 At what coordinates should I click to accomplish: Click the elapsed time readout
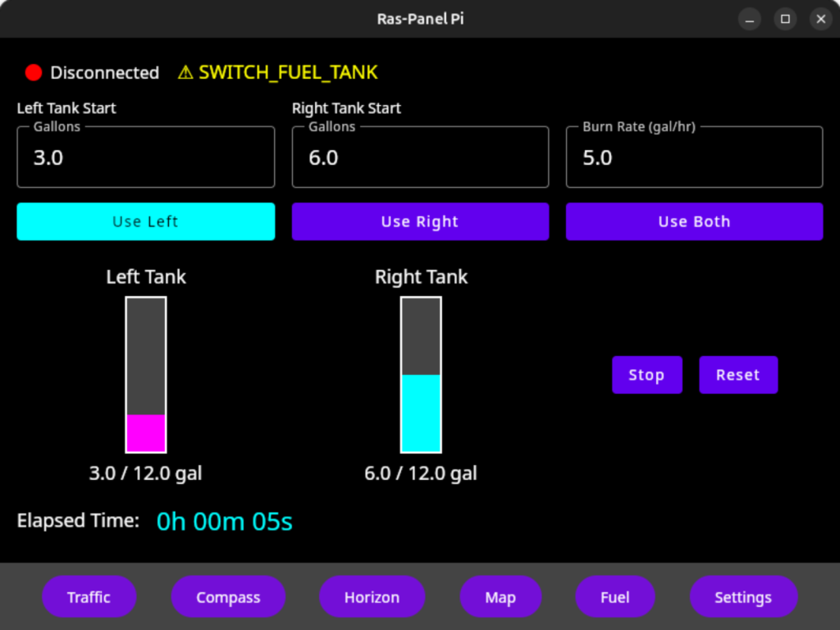point(224,522)
